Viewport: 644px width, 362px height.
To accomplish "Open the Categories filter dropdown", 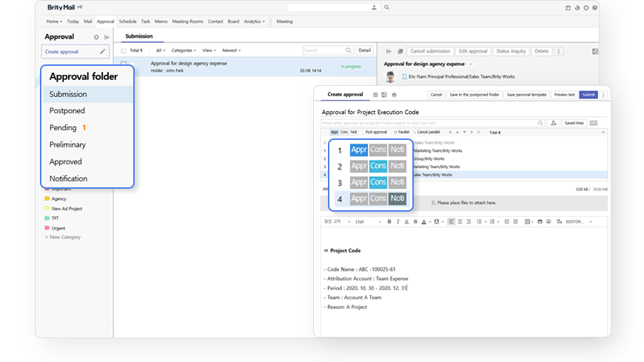I will tap(184, 50).
